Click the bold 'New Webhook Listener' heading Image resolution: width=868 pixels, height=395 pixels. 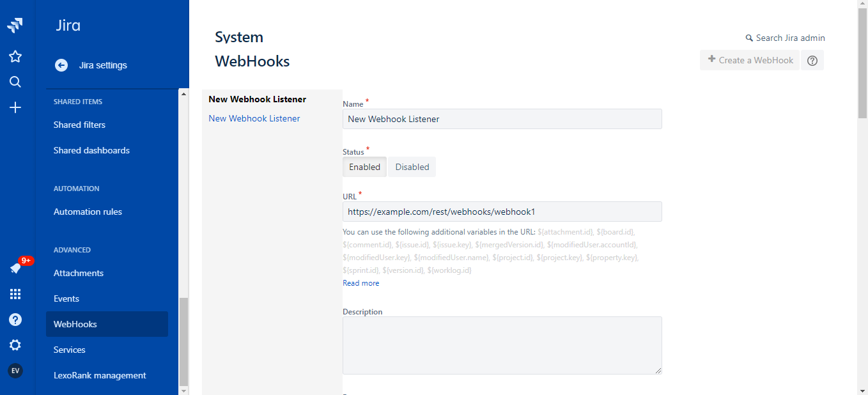(x=258, y=99)
